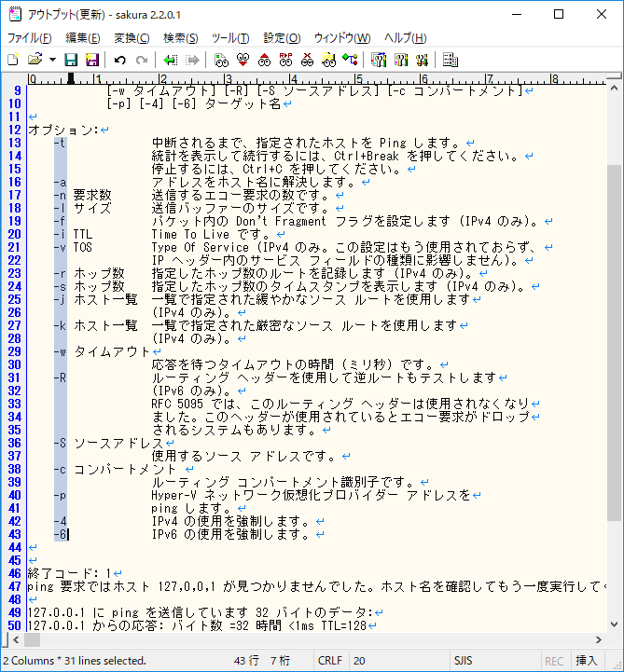Run outline analysis with the green diamond icon

350,60
